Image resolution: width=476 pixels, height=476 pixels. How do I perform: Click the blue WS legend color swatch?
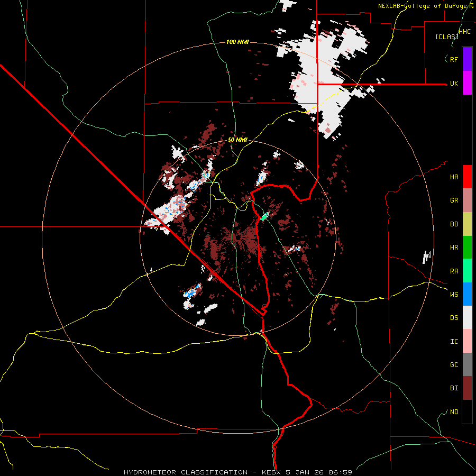(x=467, y=294)
